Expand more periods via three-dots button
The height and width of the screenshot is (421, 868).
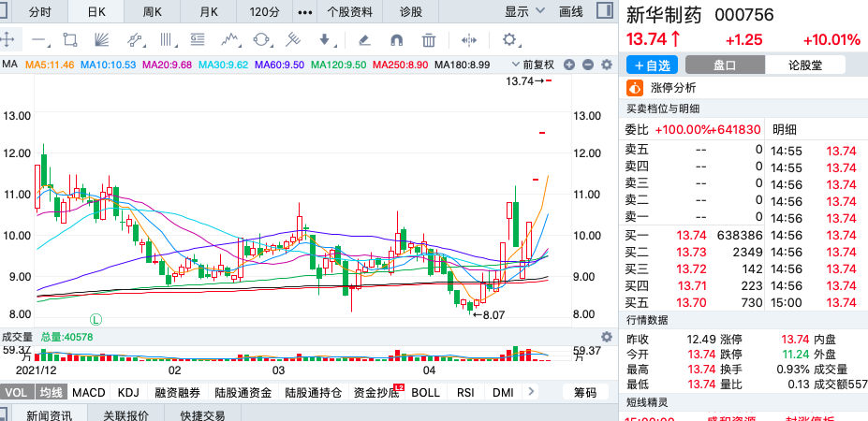click(x=304, y=11)
